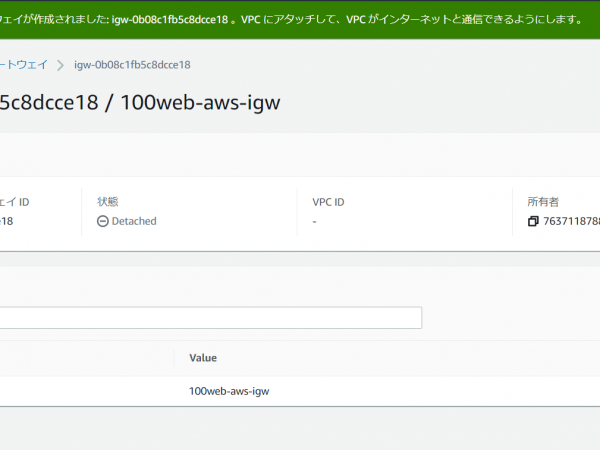
Task: Click the VPC ID label
Action: (x=328, y=202)
